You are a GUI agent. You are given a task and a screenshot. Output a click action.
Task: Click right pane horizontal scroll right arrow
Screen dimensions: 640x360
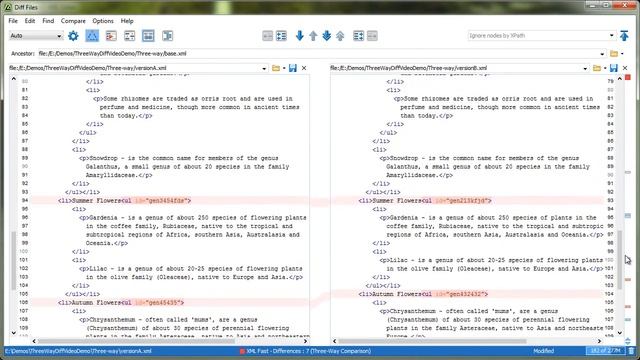coord(599,341)
